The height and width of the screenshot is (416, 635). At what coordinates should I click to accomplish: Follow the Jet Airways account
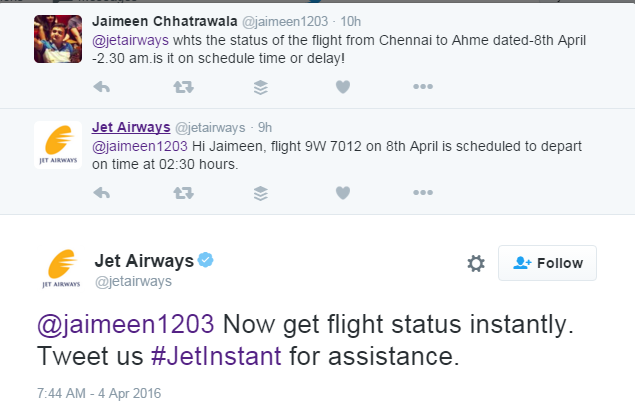547,263
